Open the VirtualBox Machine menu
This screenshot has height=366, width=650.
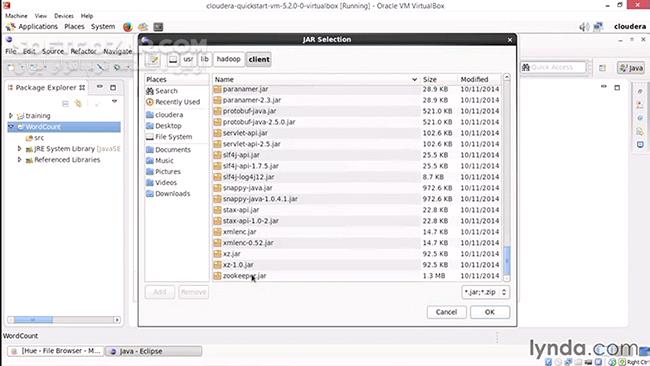tap(16, 16)
